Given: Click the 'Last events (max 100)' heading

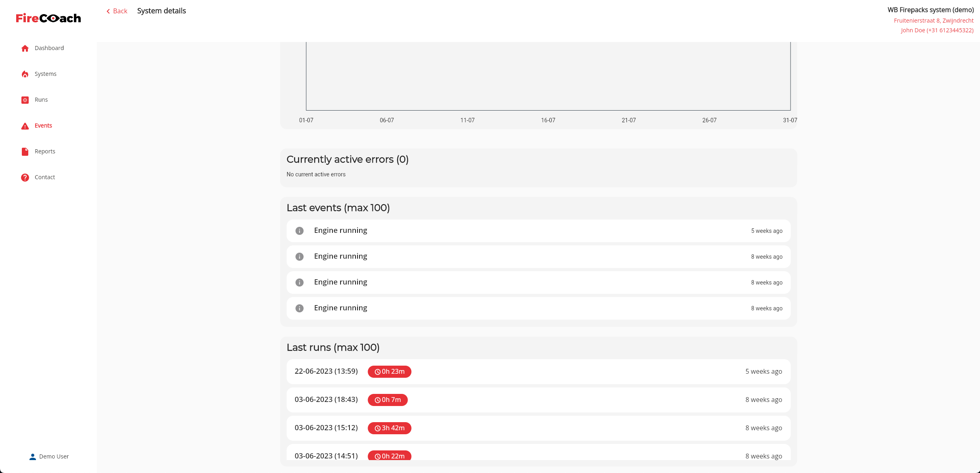Looking at the screenshot, I should 338,208.
